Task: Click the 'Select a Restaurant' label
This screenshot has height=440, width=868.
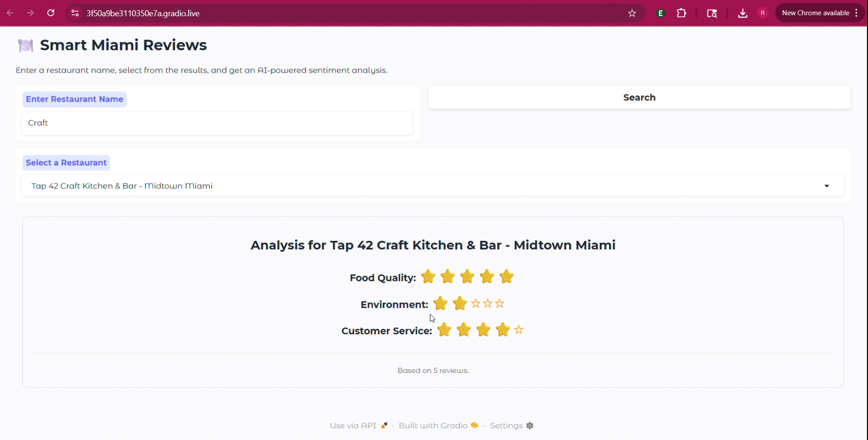Action: pos(66,163)
